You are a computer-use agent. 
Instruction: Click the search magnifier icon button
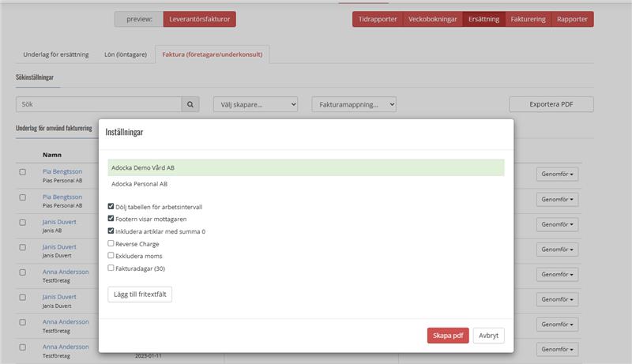coord(190,104)
